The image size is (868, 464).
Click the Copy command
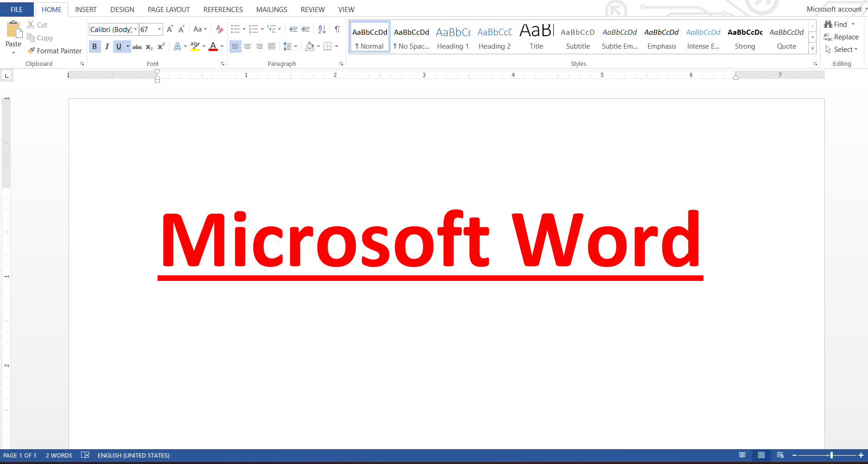click(40, 38)
